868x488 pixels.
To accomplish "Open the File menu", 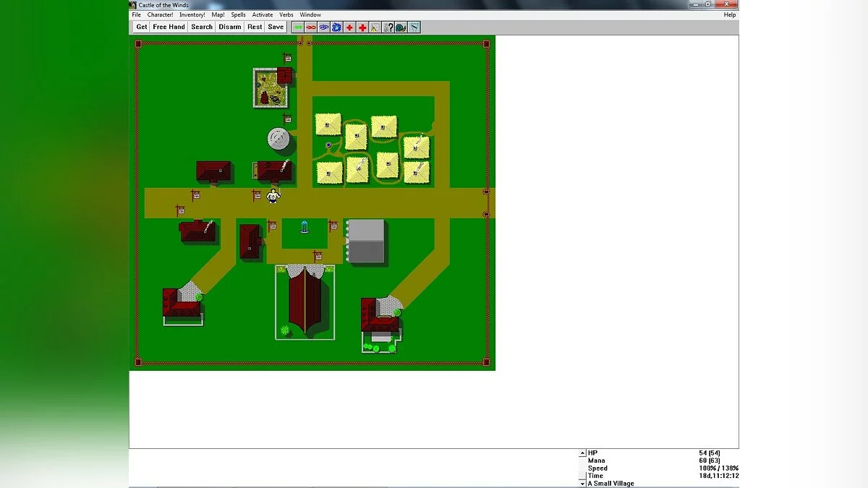I will click(136, 14).
